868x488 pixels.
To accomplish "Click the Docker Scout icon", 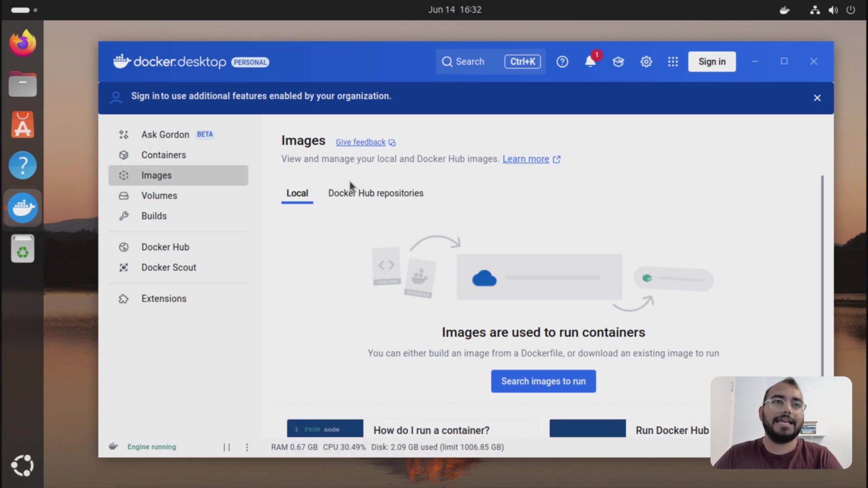I will (x=123, y=267).
